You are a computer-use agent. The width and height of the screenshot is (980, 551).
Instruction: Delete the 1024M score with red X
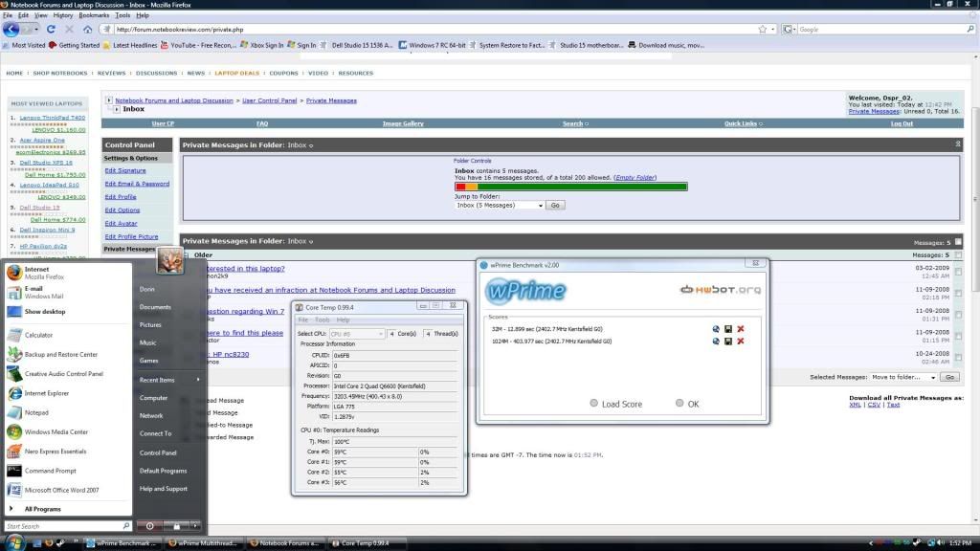[741, 342]
